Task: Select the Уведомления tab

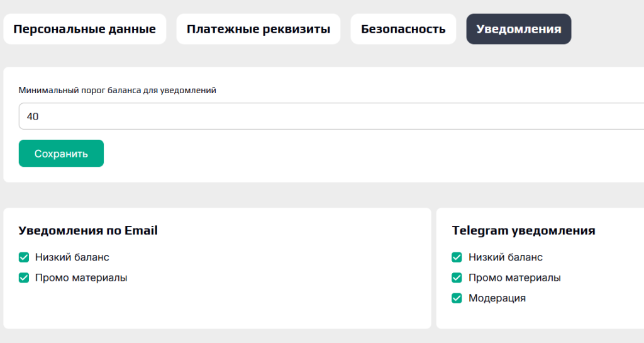Action: 518,29
